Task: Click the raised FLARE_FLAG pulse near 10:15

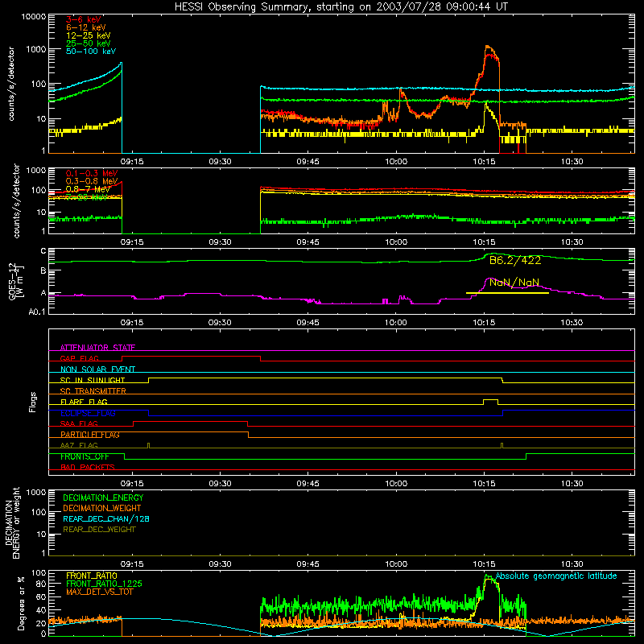Action: click(490, 400)
